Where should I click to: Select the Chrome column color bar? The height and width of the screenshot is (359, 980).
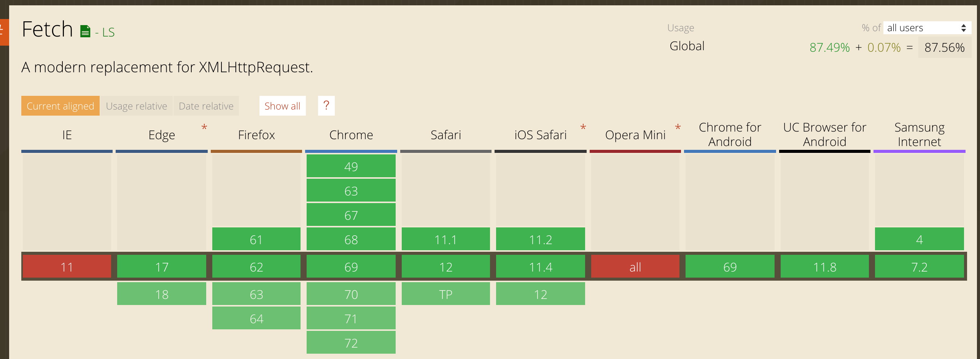click(351, 151)
